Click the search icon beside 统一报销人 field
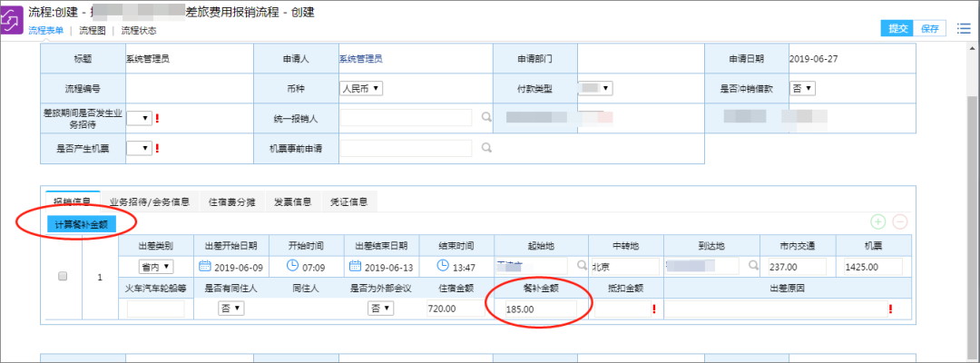 (x=486, y=117)
